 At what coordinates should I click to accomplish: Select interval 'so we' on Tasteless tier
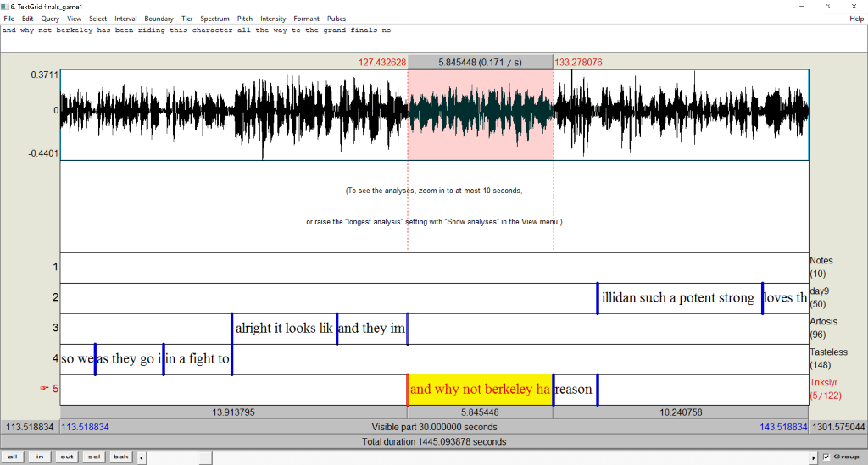point(77,359)
